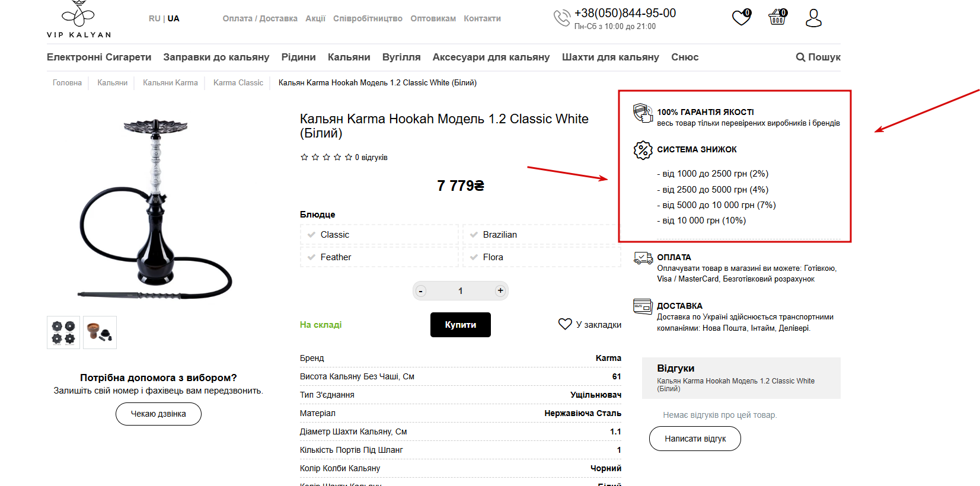Open the main hookah product image

click(155, 209)
